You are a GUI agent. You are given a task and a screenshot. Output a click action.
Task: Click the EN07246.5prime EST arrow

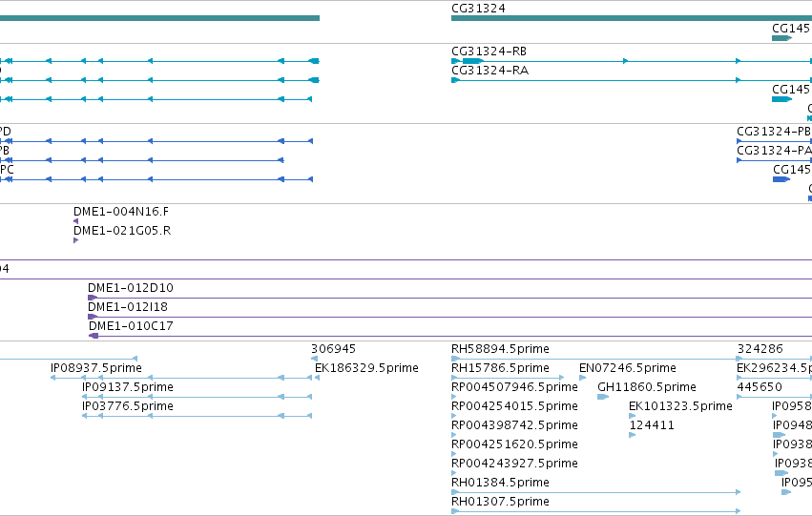pos(583,378)
